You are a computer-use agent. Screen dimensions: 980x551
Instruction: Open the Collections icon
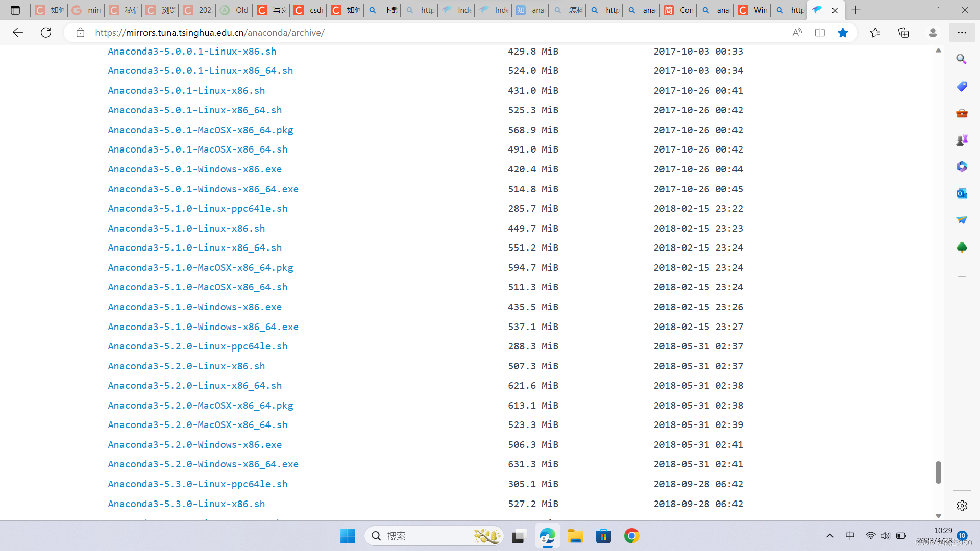tap(903, 33)
